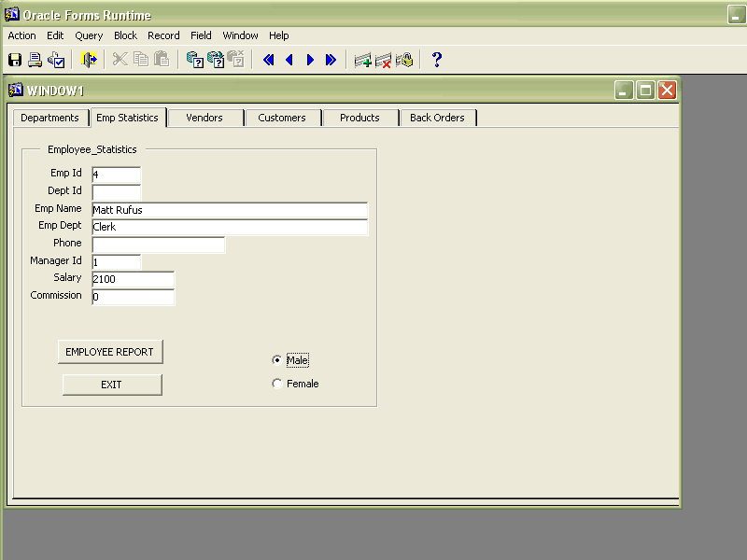
Task: Switch to the Back Orders tab
Action: [x=437, y=118]
